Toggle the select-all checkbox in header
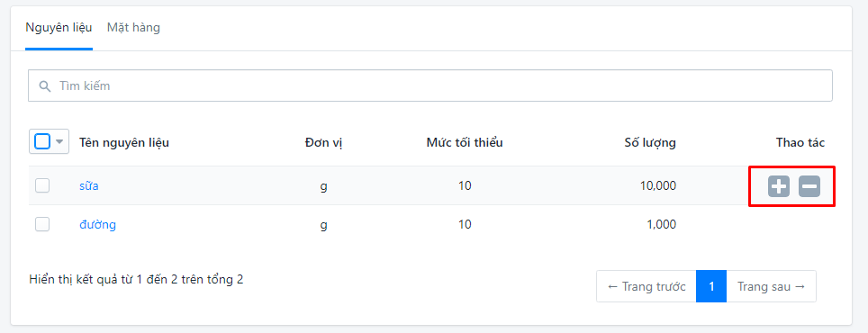Screen dimensions: 868x333 pyautogui.click(x=42, y=141)
